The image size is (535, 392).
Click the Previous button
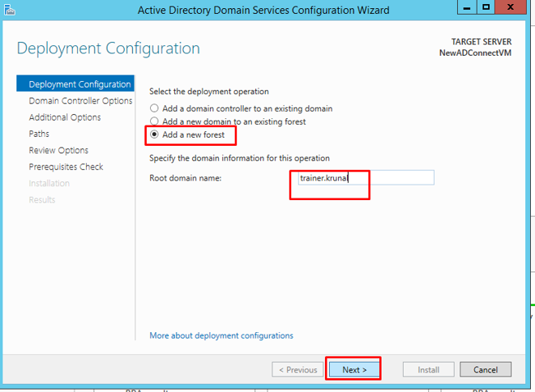[297, 369]
